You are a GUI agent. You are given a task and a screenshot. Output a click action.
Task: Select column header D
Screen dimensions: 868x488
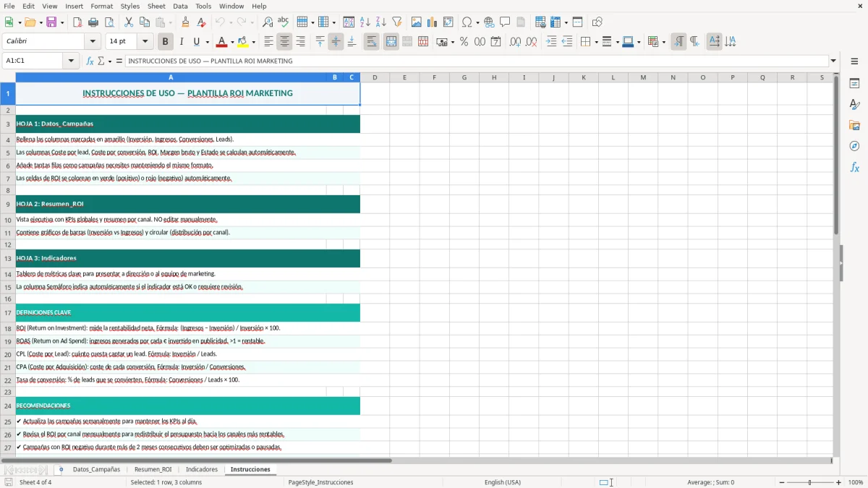tap(375, 77)
